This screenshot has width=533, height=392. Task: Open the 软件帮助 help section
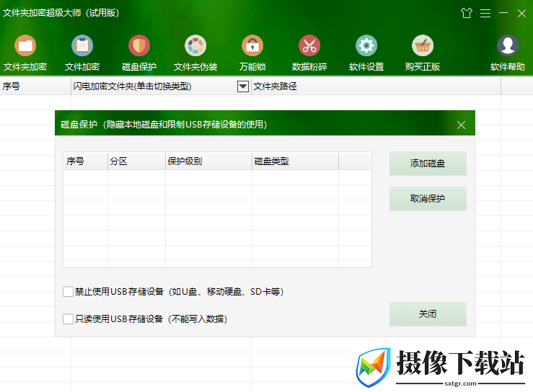point(508,53)
